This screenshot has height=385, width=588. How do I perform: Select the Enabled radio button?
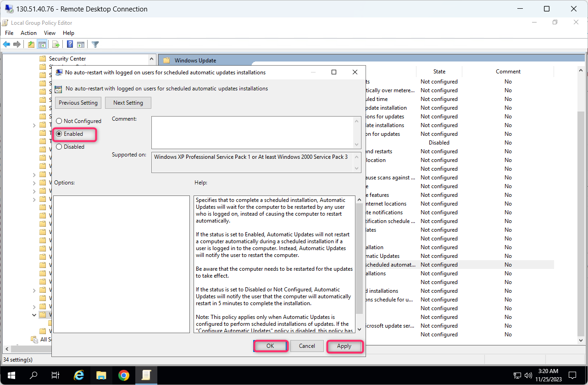click(59, 134)
